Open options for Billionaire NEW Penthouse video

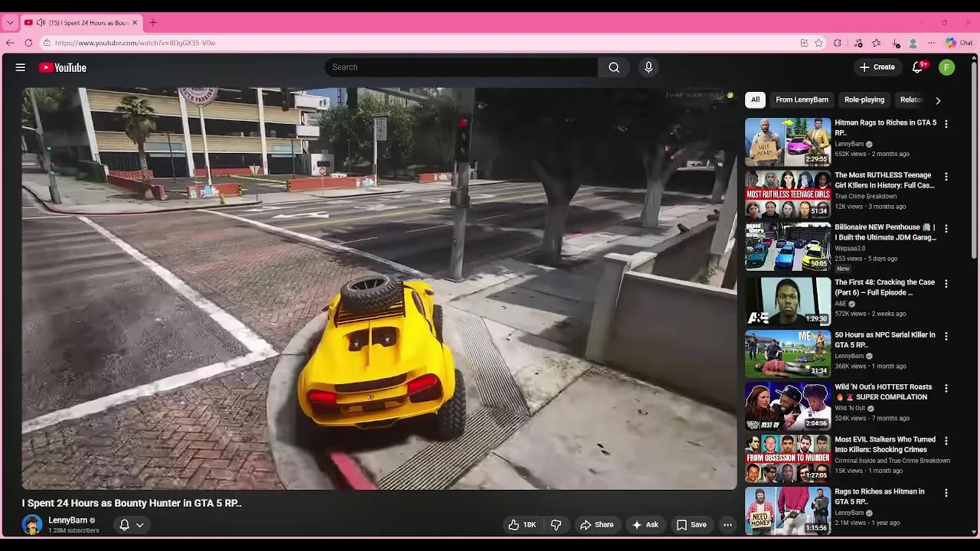[946, 229]
